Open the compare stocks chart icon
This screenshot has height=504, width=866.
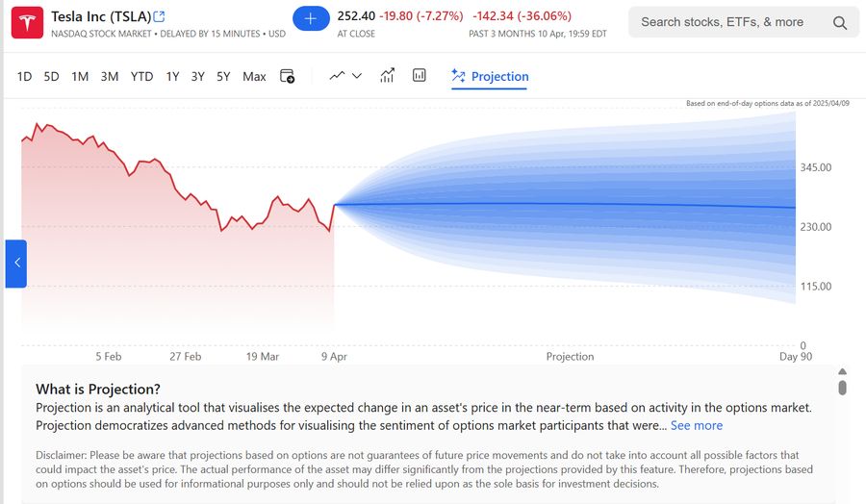pos(388,76)
